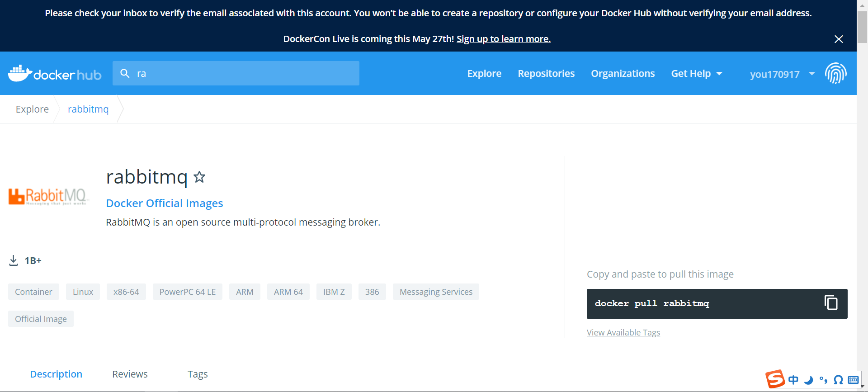Screen dimensions: 868x392
Task: Click the '1B+' download count
Action: coord(33,260)
